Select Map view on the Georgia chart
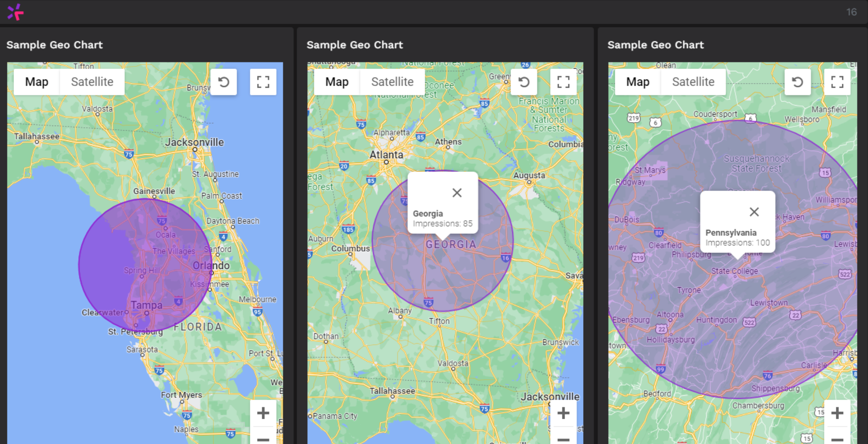The height and width of the screenshot is (444, 868). [x=337, y=82]
